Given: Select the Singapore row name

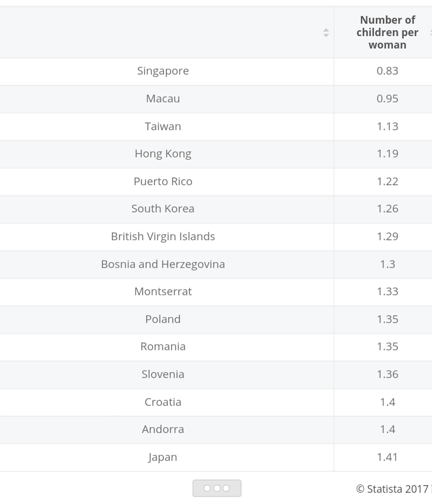Looking at the screenshot, I should pos(163,71).
